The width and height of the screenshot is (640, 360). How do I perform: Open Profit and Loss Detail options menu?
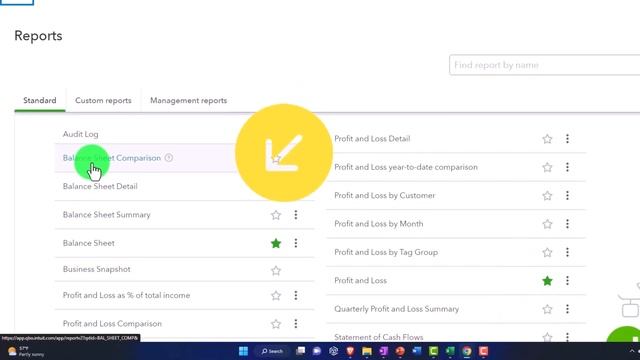[x=567, y=139]
